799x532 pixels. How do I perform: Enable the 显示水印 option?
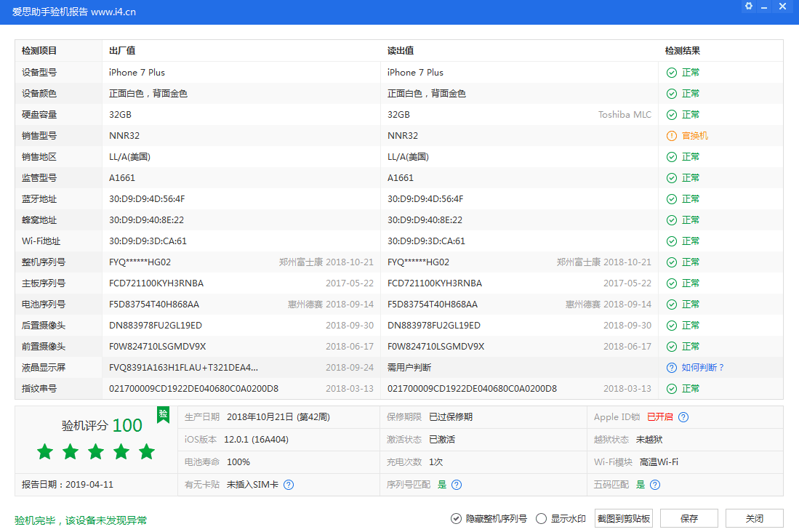[x=561, y=519]
